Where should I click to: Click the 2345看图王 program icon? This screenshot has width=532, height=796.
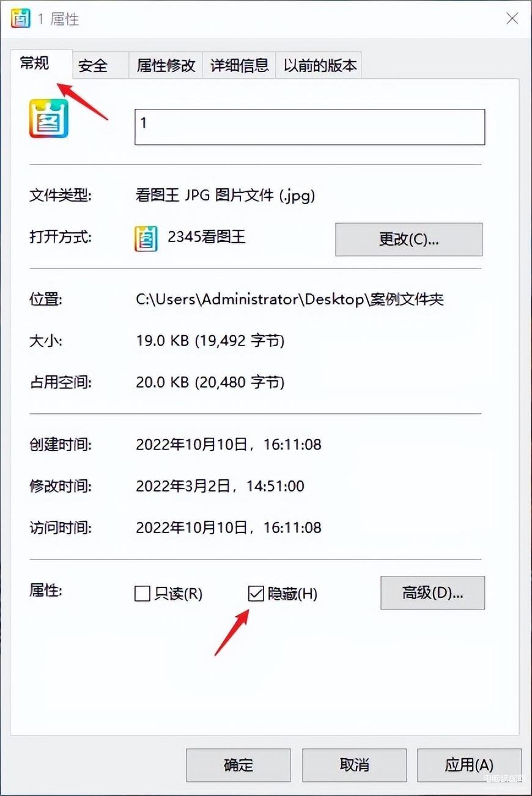pos(146,238)
